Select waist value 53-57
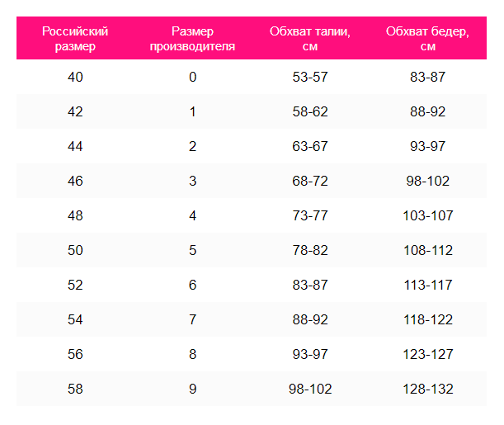504x425 pixels. click(x=310, y=77)
